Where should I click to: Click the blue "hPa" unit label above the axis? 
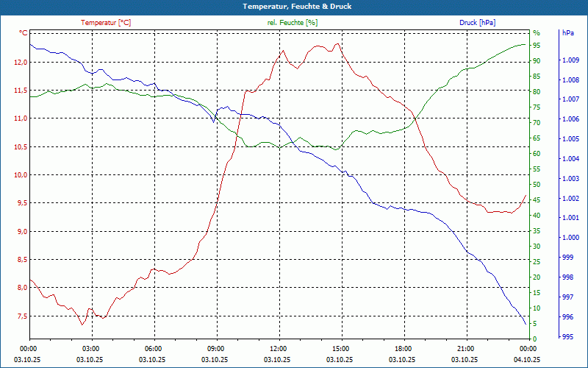point(568,33)
